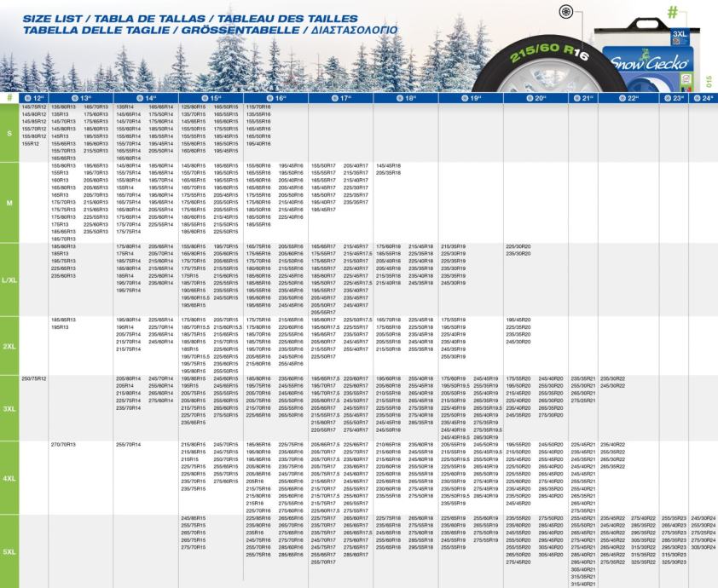Click tire size 245/30R22 in 3XL row
Screen dimensions: 718x588
(x=612, y=386)
